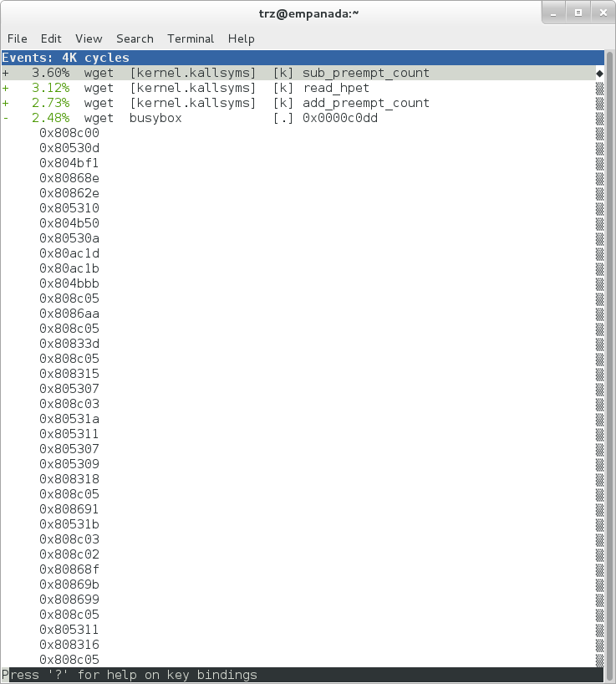The width and height of the screenshot is (616, 684).
Task: Open the Search menu
Action: (135, 38)
